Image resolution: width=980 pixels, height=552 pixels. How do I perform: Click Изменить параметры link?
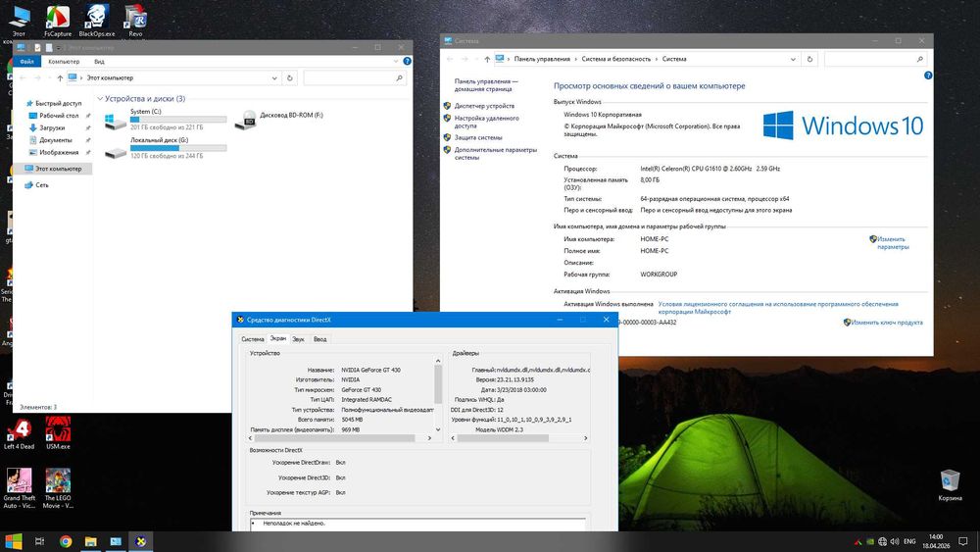893,243
